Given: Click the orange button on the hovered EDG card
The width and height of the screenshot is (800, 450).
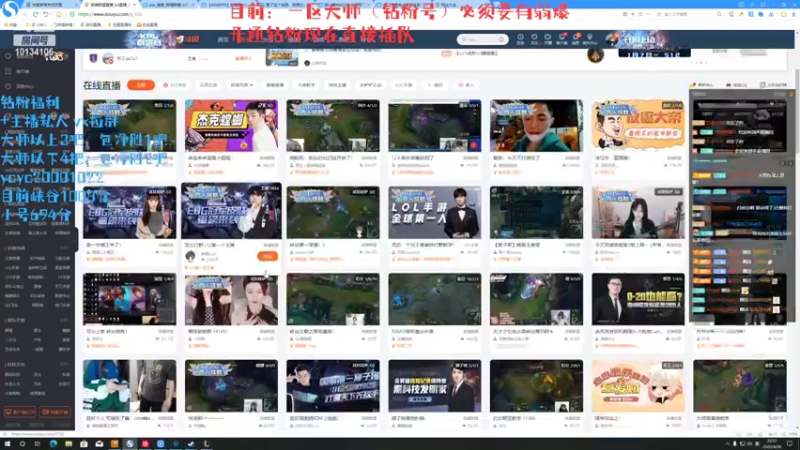Looking at the screenshot, I should [x=267, y=256].
